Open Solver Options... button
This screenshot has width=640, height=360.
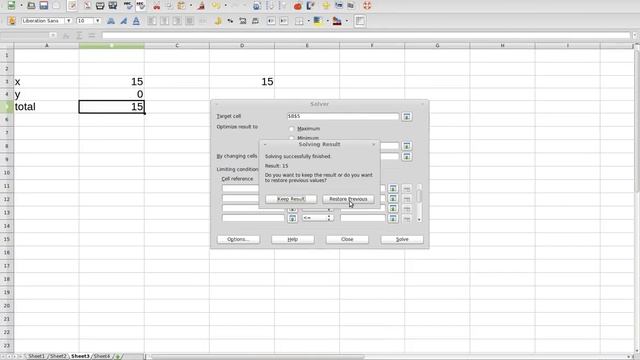coord(238,239)
